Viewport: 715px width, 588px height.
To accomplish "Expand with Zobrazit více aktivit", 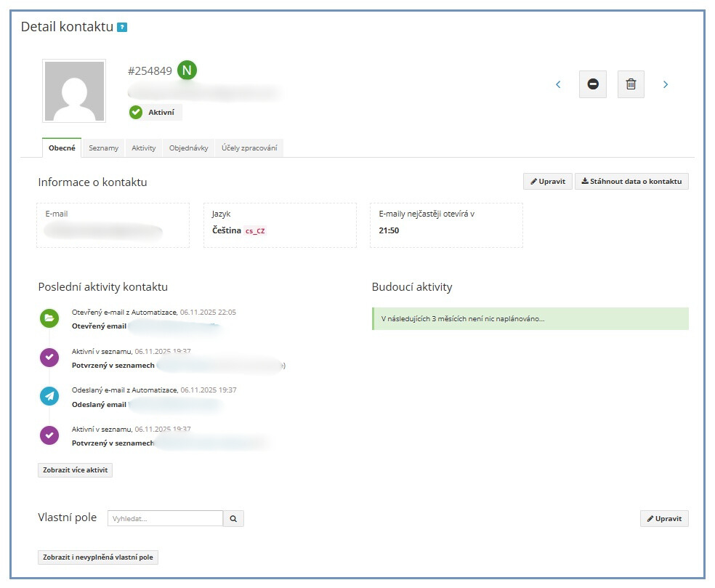I will click(x=75, y=470).
